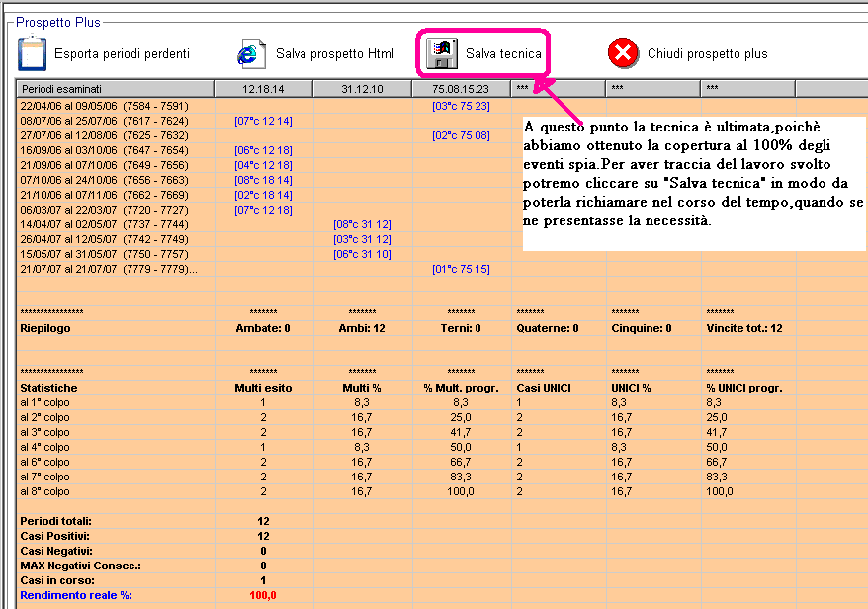Click the Ambi: 12 summary cell
This screenshot has height=609, width=868.
pyautogui.click(x=362, y=328)
